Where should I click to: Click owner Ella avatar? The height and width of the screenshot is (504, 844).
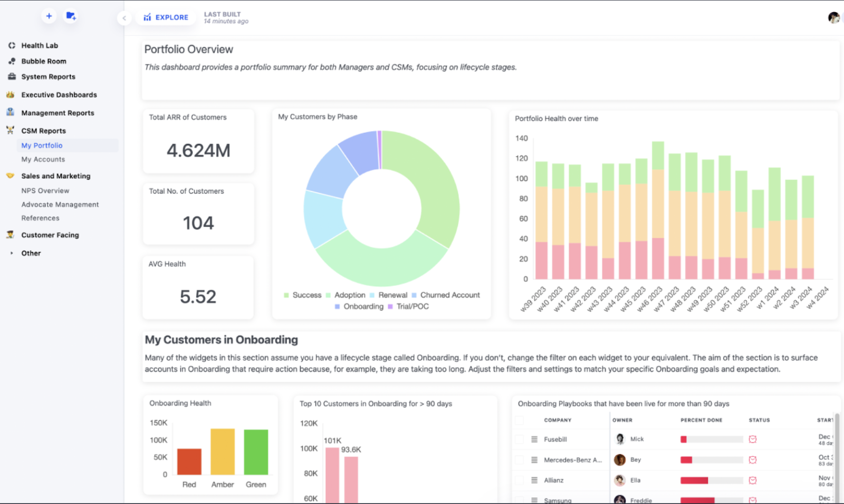tap(620, 480)
